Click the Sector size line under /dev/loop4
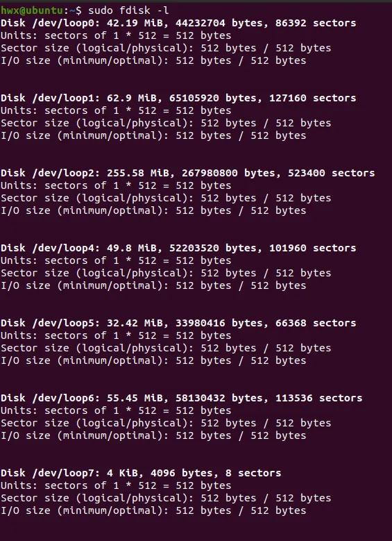The width and height of the screenshot is (392, 541). (166, 273)
